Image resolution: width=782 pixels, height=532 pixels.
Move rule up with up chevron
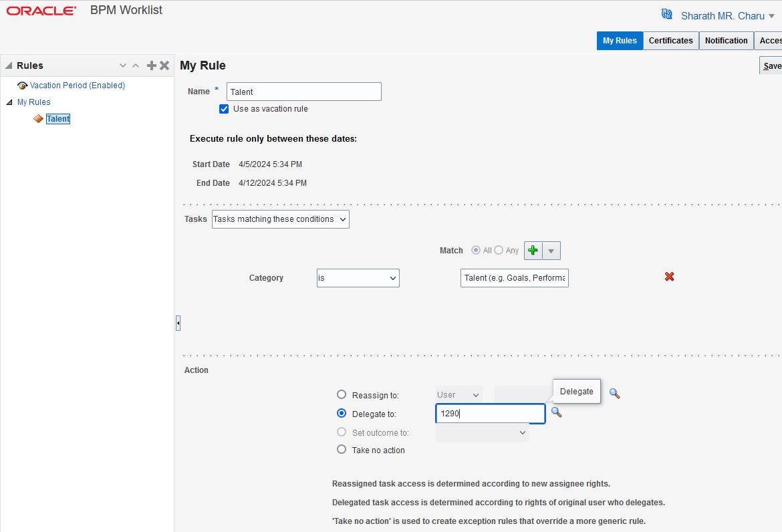tap(136, 65)
